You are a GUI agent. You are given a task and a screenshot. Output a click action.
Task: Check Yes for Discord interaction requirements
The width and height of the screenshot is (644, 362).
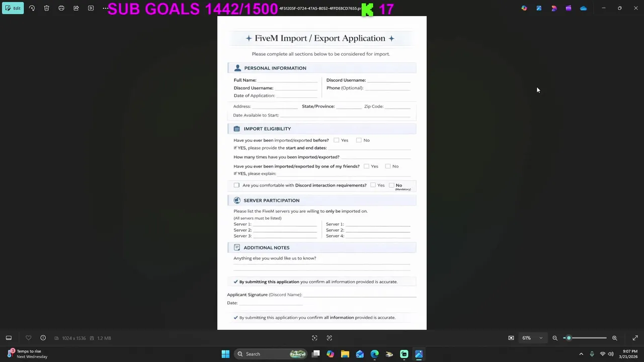pyautogui.click(x=373, y=185)
